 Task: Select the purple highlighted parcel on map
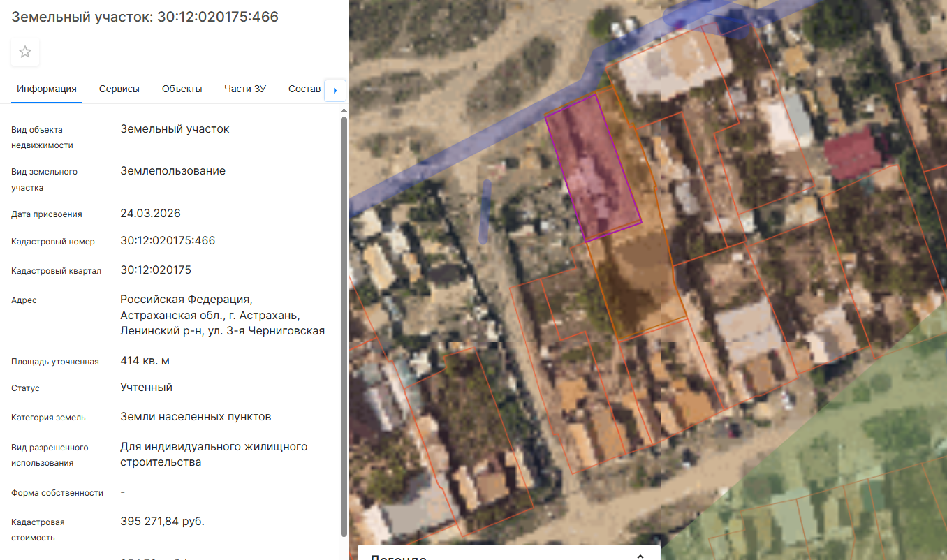point(592,168)
